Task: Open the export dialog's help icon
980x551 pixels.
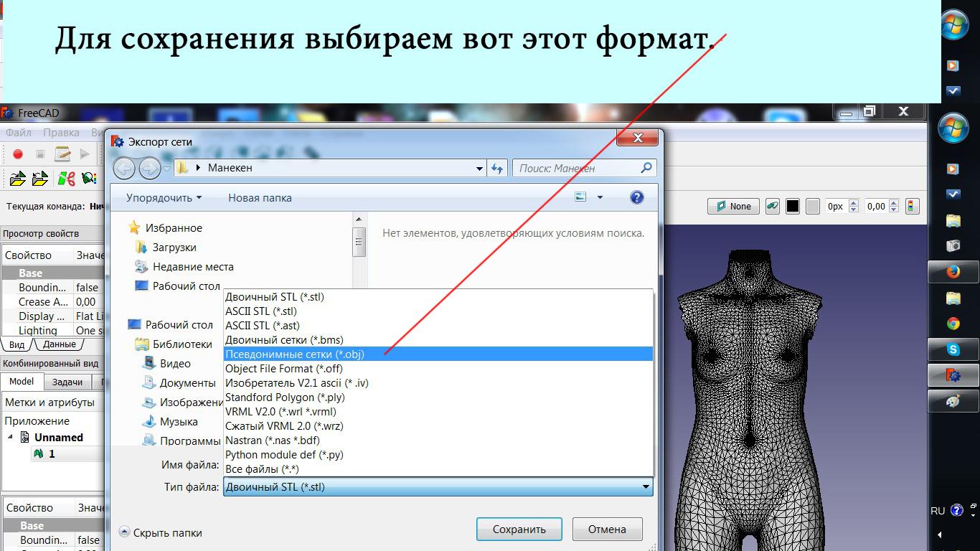Action: point(636,197)
